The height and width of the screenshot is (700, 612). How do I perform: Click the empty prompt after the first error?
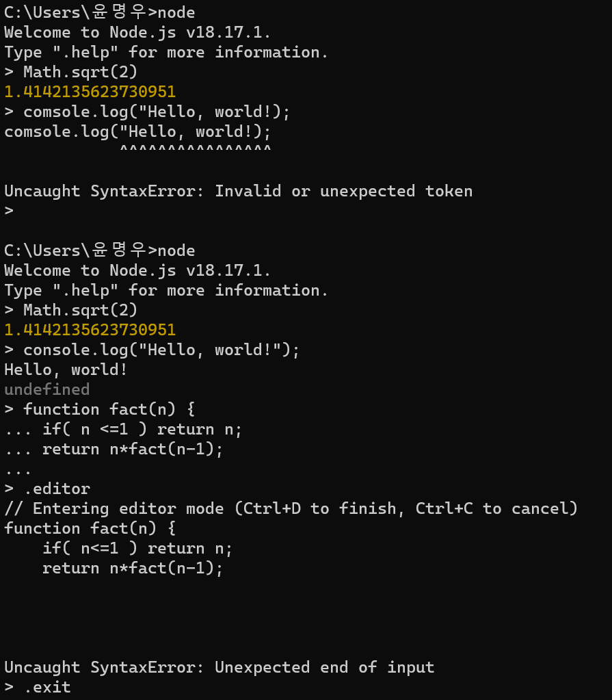9,210
